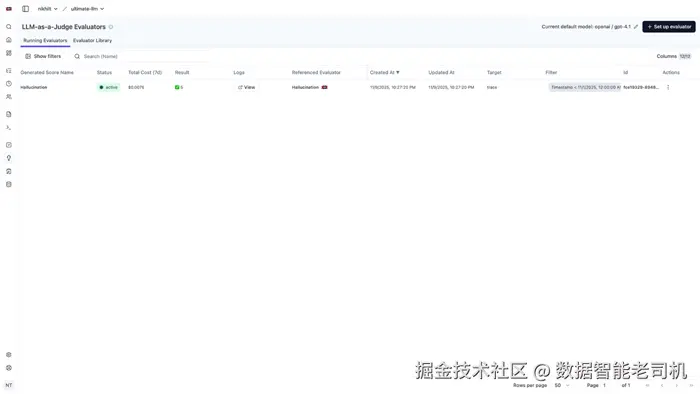Click Target column header
700x394 pixels.
pos(494,72)
